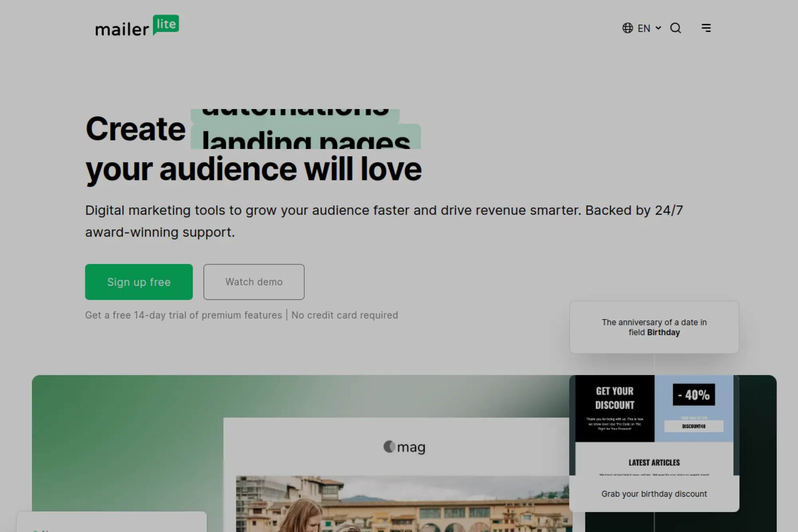Select the anniversary trigger card for Birthday field
The image size is (798, 532).
[654, 327]
